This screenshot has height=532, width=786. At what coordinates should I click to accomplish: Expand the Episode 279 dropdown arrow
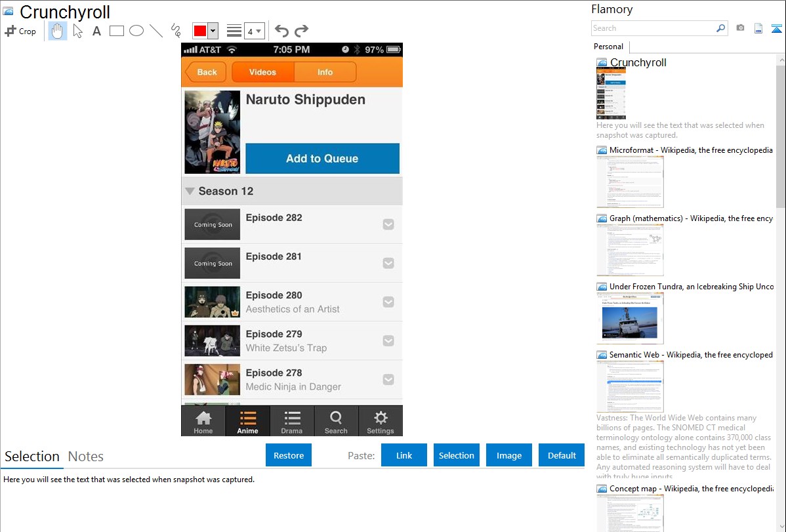[x=388, y=341]
